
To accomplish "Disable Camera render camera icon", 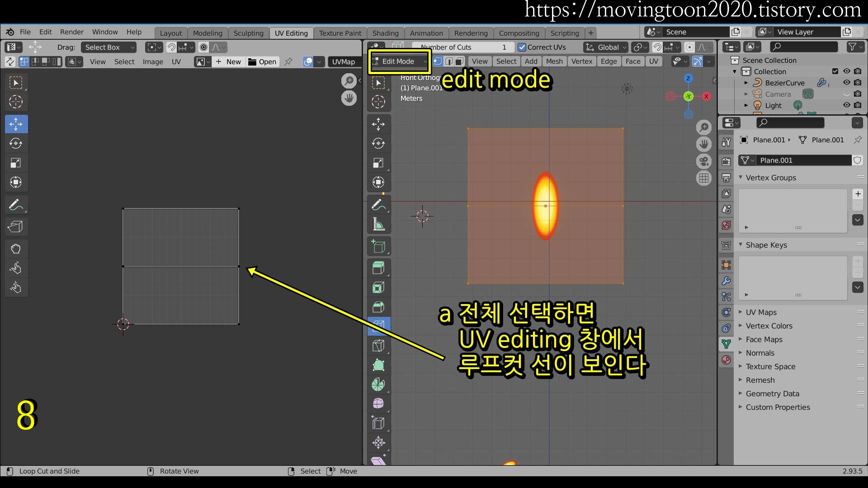I will pos(858,94).
